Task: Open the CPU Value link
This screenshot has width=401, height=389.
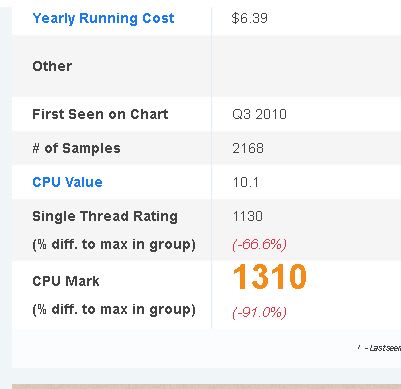Action: point(67,182)
